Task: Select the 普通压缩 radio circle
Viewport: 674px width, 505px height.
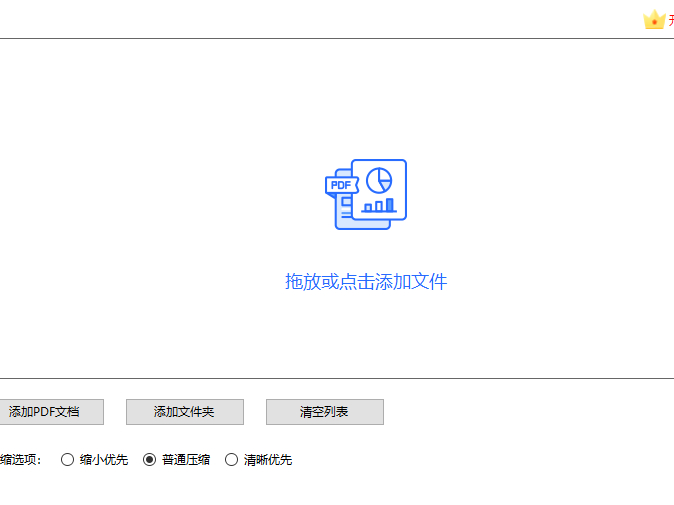Action: pyautogui.click(x=149, y=460)
